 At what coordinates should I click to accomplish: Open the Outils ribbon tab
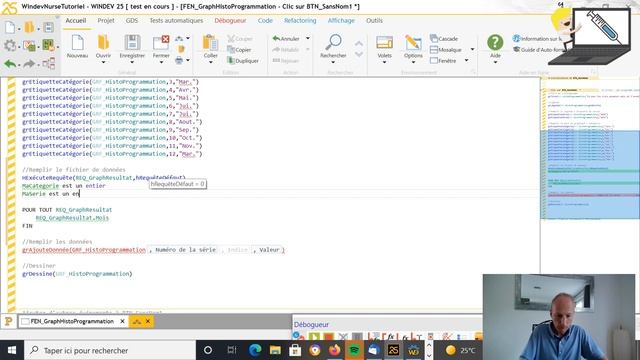[x=374, y=20]
